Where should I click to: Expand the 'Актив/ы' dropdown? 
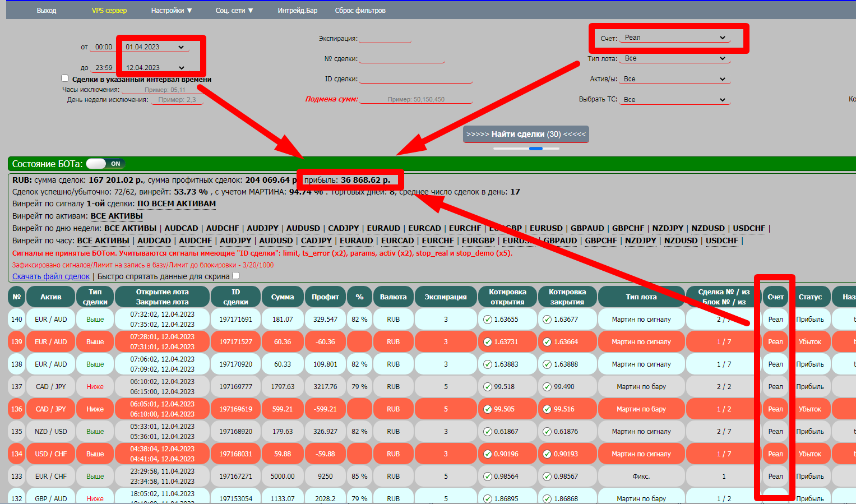[675, 79]
